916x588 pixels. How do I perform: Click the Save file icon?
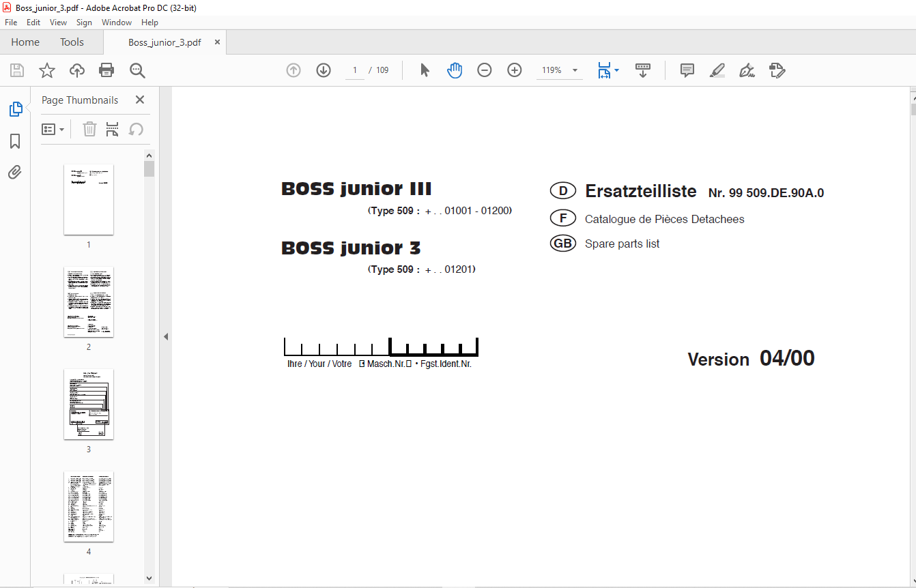point(17,70)
